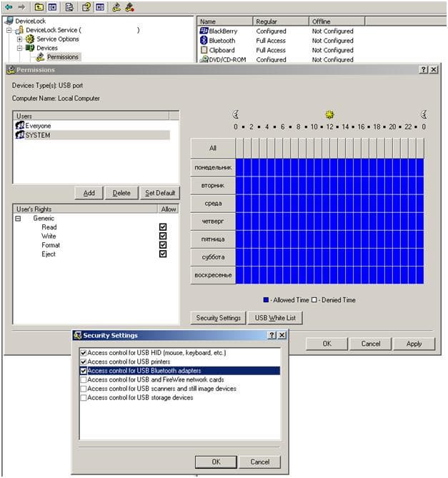448x478 pixels.
Task: Toggle Access control for USB HID checkbox
Action: pos(83,353)
